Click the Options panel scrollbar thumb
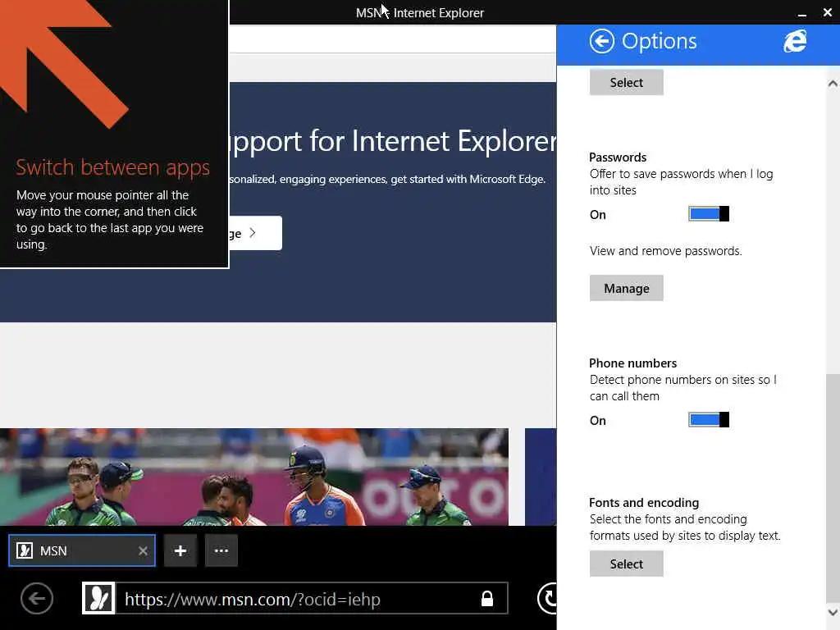 coord(833,487)
